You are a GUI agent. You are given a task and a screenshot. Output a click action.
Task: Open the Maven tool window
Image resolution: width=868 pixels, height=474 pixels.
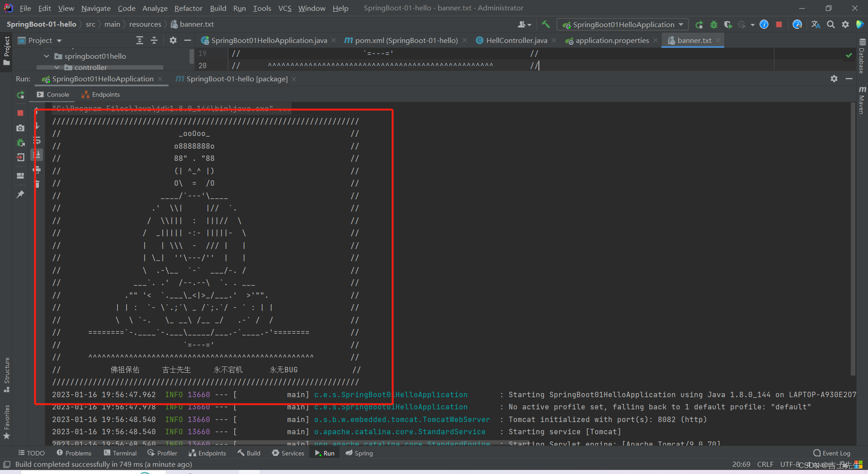tap(862, 100)
